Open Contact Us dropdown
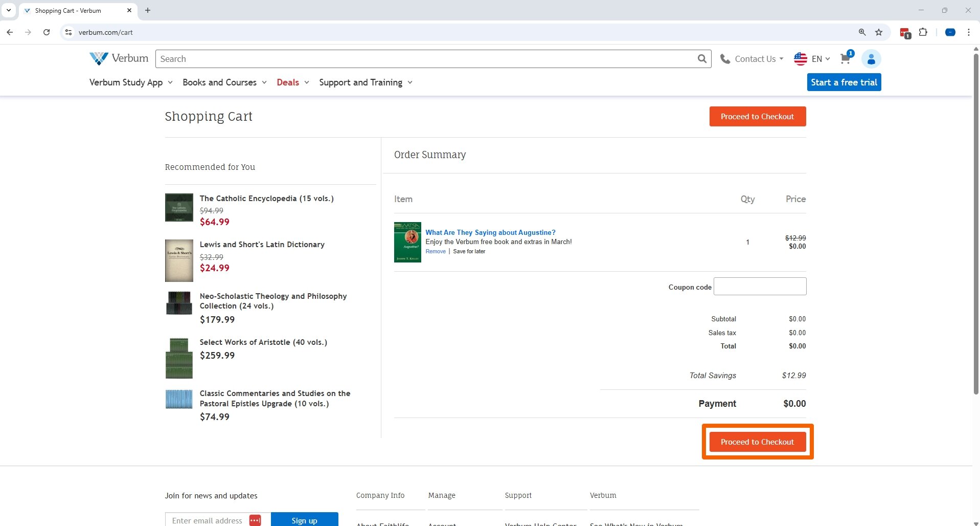980x526 pixels. coord(759,59)
